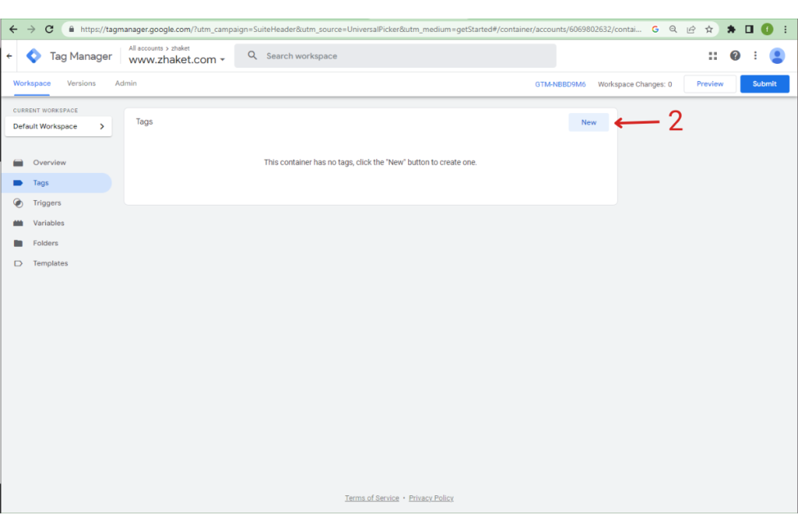Open the Google apps grid icon
Viewport: 798px width, 532px height.
click(712, 55)
